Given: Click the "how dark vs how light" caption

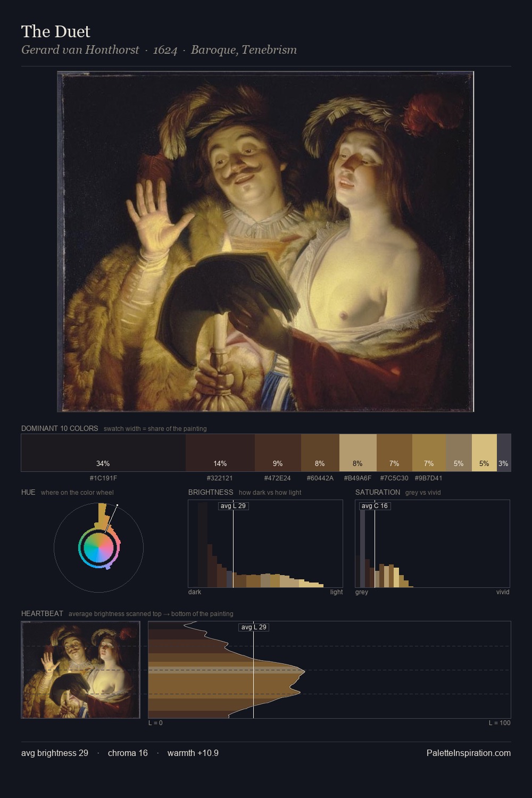Looking at the screenshot, I should point(270,493).
